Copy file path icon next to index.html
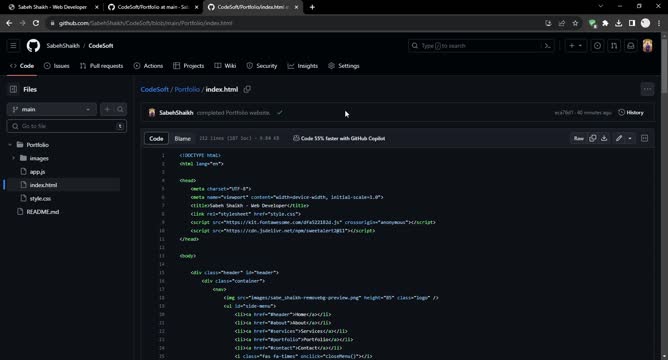Viewport: 668px width, 360px height. click(247, 89)
